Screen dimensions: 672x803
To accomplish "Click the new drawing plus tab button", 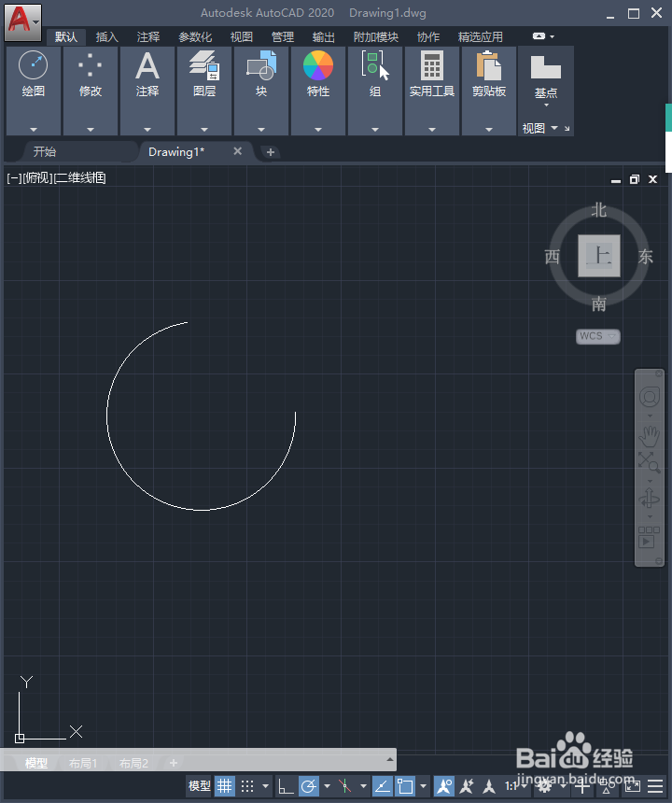I will point(271,152).
